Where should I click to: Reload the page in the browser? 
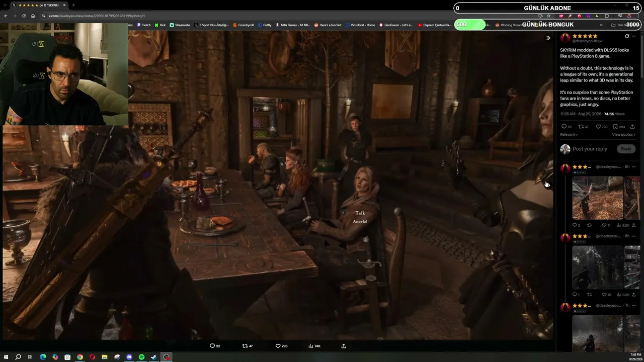click(24, 16)
